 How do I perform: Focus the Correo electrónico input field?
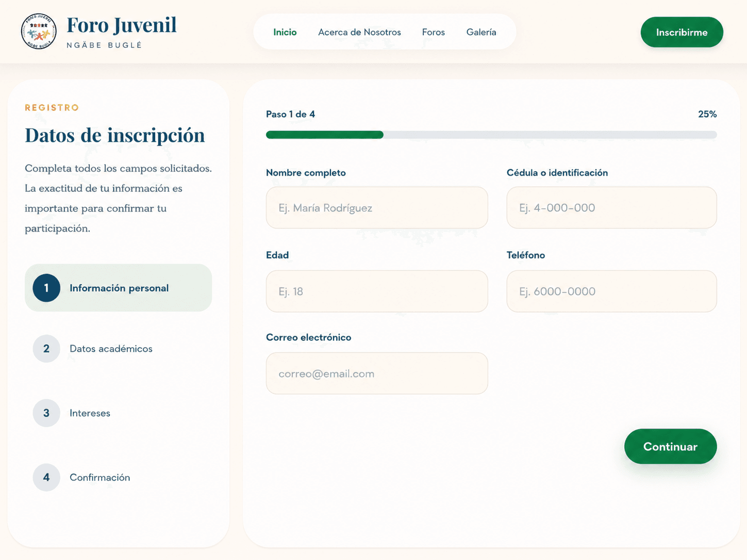click(377, 373)
